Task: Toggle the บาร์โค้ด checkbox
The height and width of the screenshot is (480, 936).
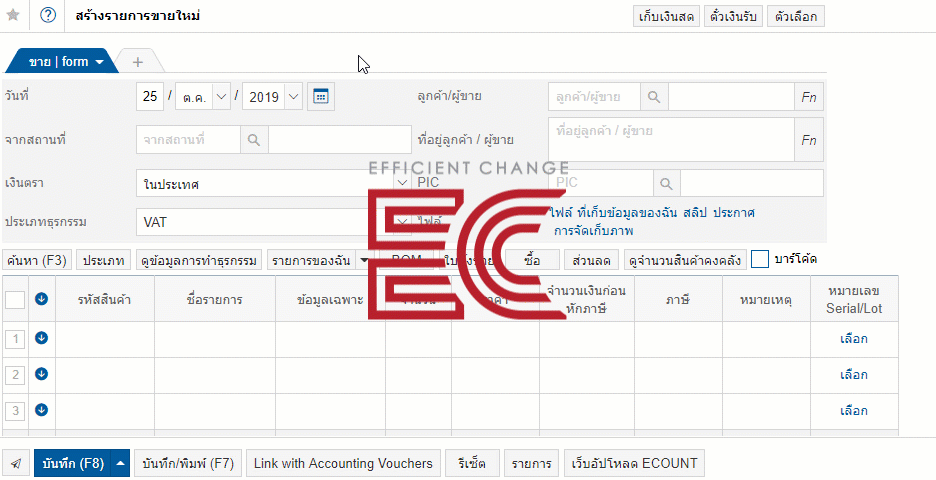Action: pos(759,259)
